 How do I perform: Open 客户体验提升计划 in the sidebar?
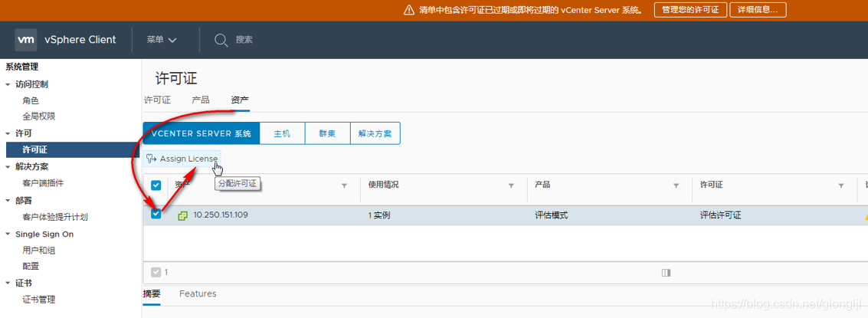click(x=55, y=217)
